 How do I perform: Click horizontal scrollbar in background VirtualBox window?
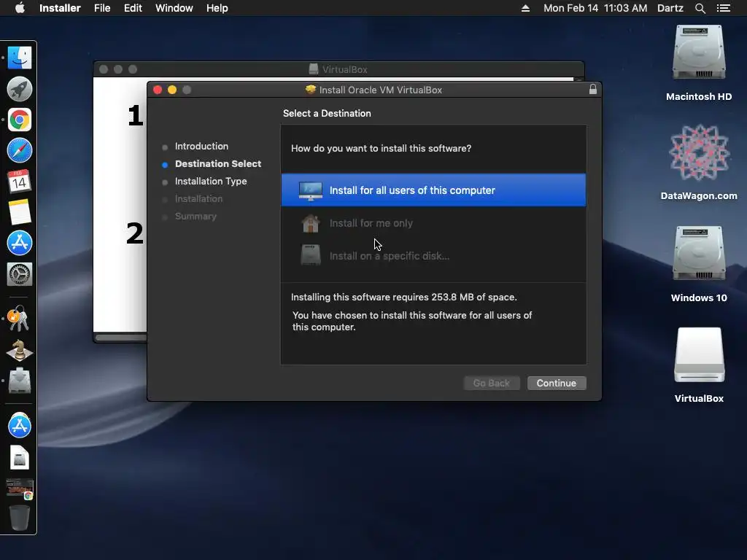[x=121, y=338]
